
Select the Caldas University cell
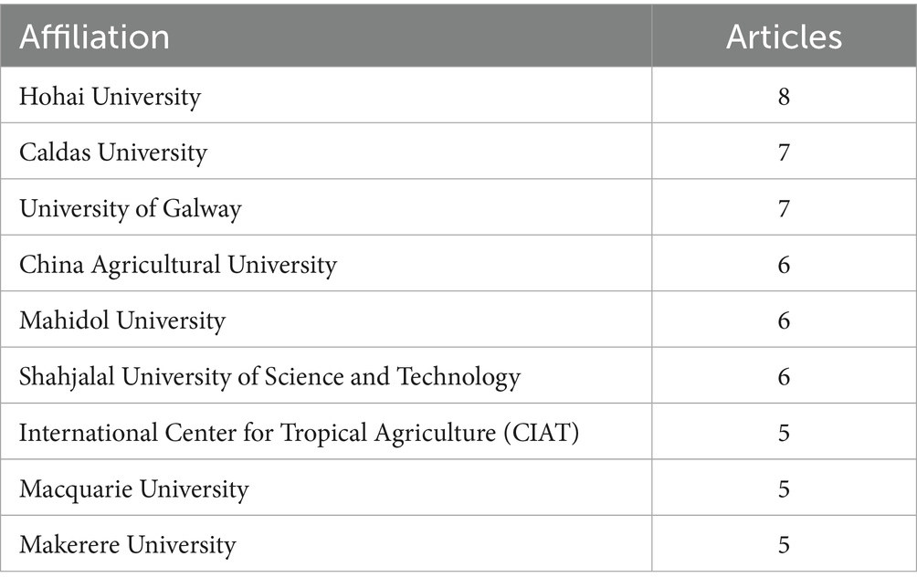pyautogui.click(x=113, y=152)
